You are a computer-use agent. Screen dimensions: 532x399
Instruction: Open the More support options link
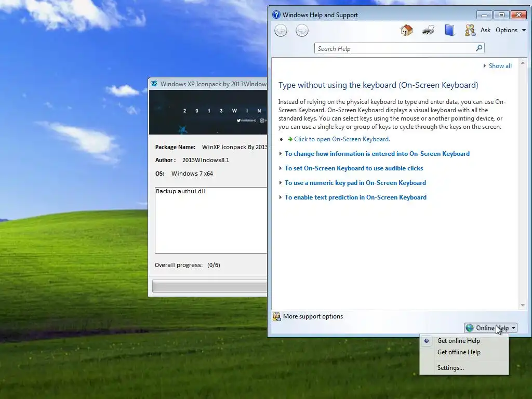pyautogui.click(x=313, y=316)
